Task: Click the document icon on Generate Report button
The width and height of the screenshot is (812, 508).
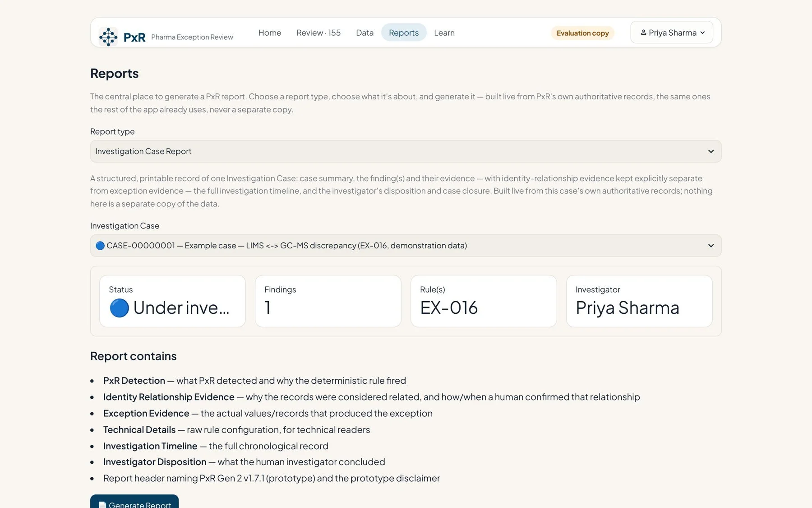Action: tap(102, 505)
